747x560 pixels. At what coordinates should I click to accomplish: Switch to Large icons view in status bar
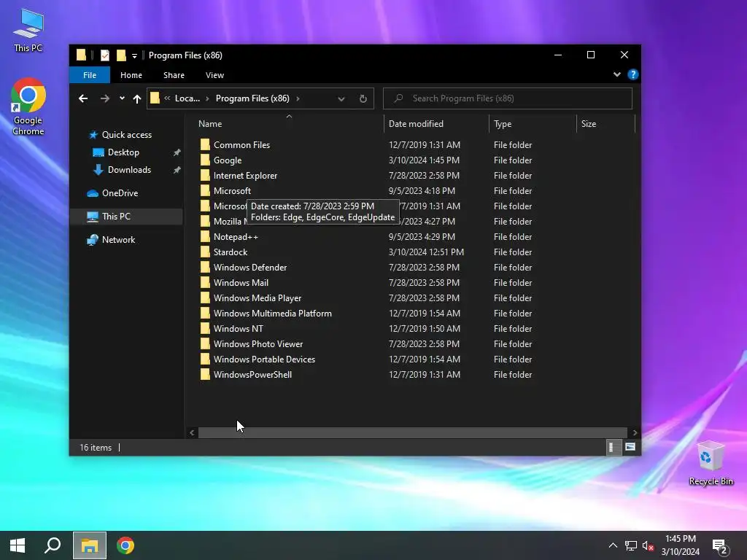click(630, 447)
